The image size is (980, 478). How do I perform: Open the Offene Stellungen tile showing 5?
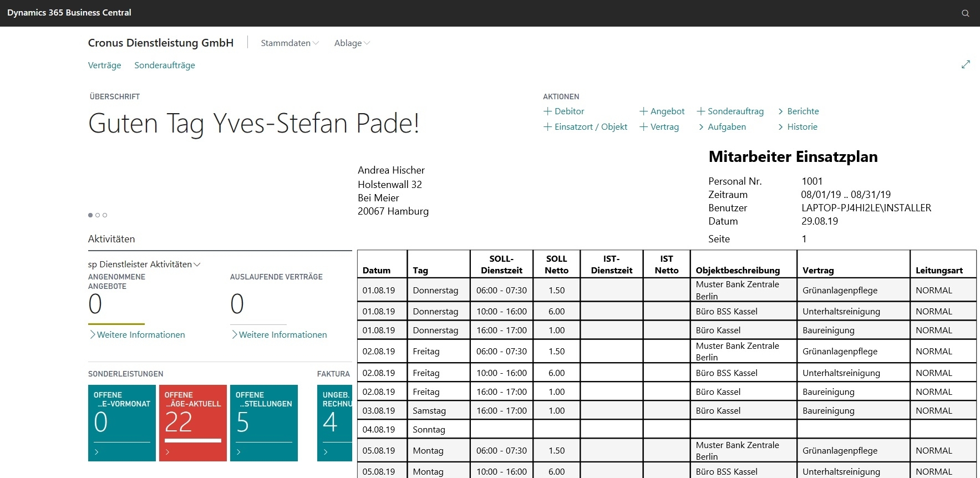click(x=264, y=423)
